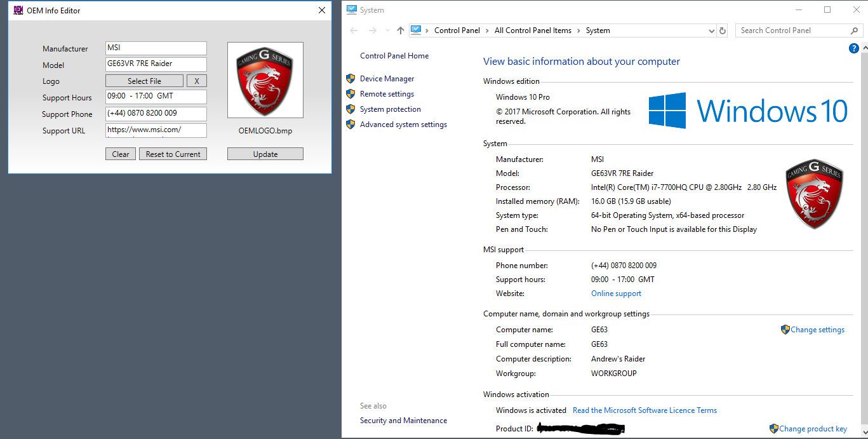
Task: Expand breadcrumb arrow after All Control Panel Items
Action: (578, 30)
